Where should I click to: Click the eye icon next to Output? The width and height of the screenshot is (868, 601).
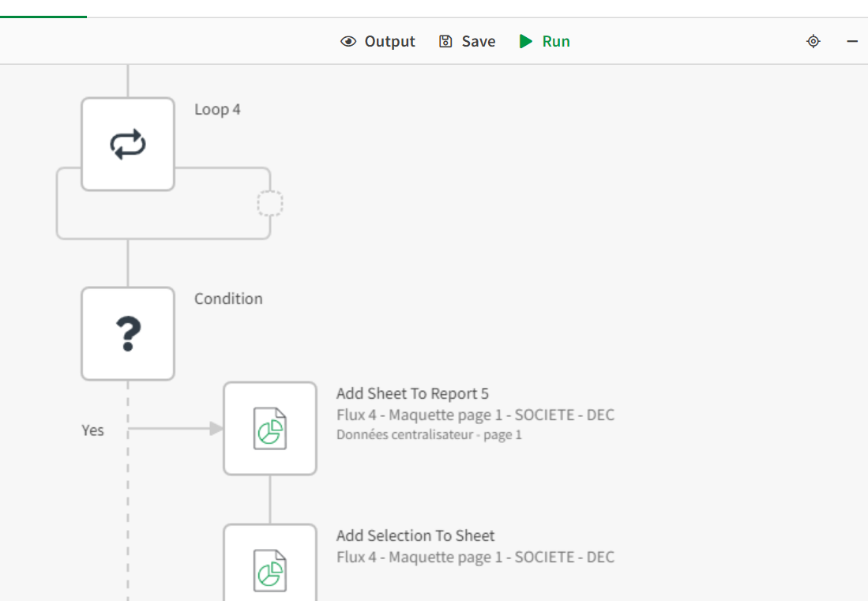[348, 41]
